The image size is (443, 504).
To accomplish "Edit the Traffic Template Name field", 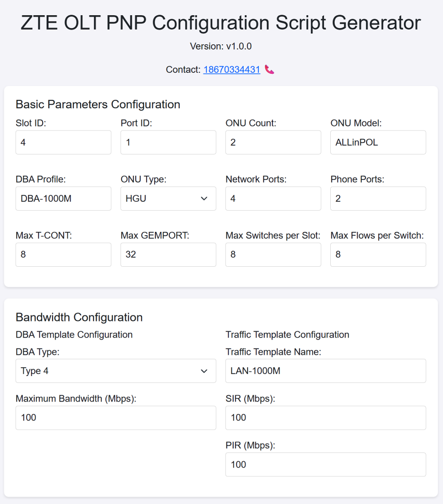I will (326, 371).
